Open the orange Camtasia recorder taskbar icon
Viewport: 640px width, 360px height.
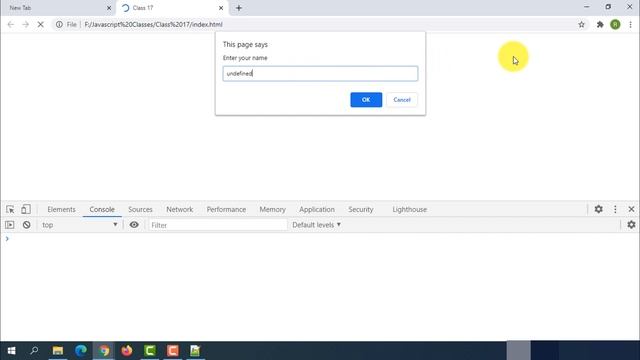(173, 351)
